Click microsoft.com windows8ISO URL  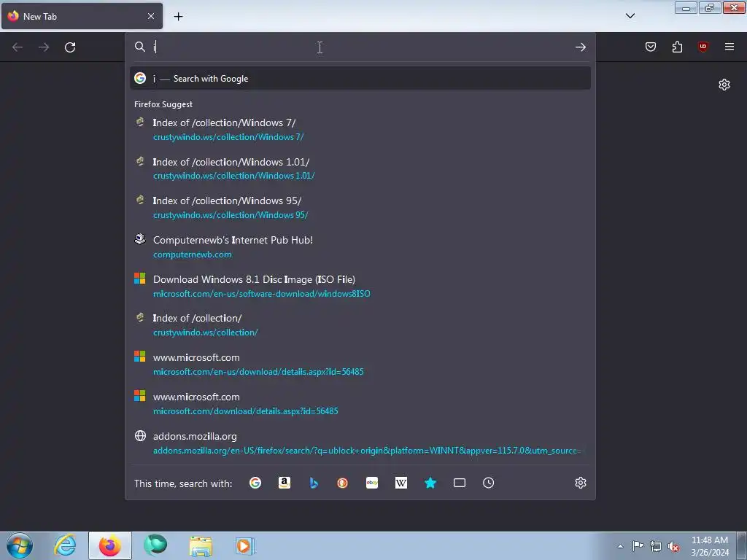click(x=262, y=294)
